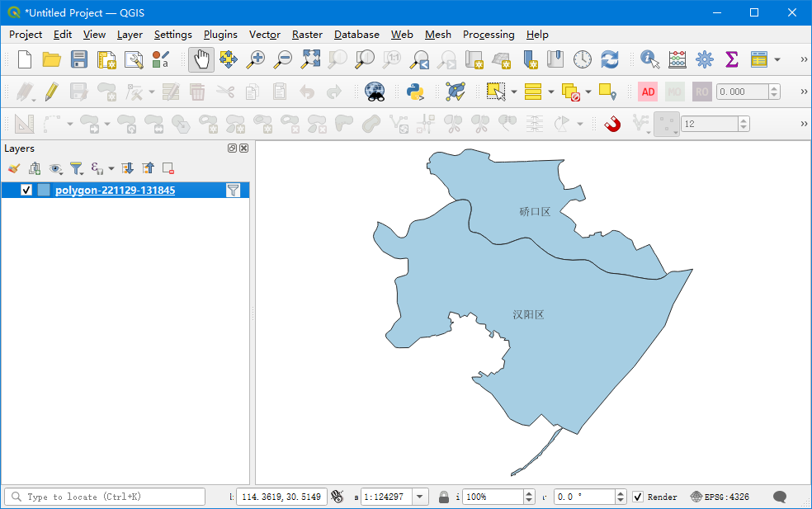The height and width of the screenshot is (509, 812).
Task: Click the Zoom Full extent icon
Action: tap(311, 59)
